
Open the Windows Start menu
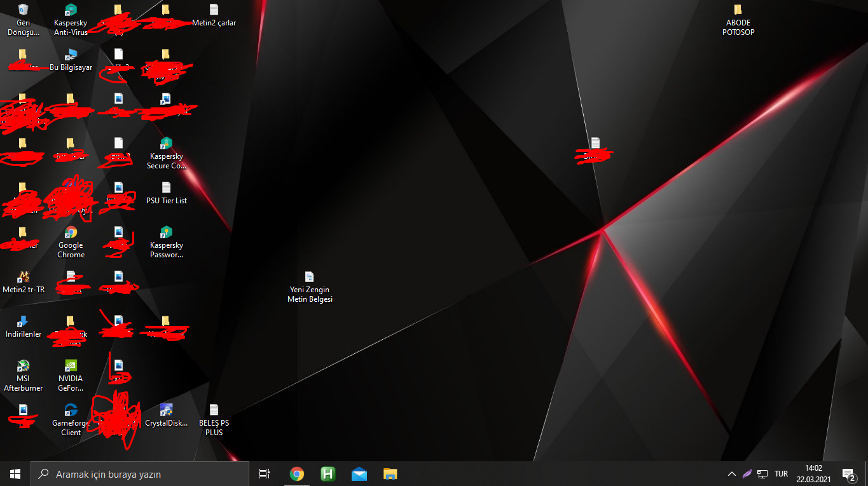tap(15, 474)
